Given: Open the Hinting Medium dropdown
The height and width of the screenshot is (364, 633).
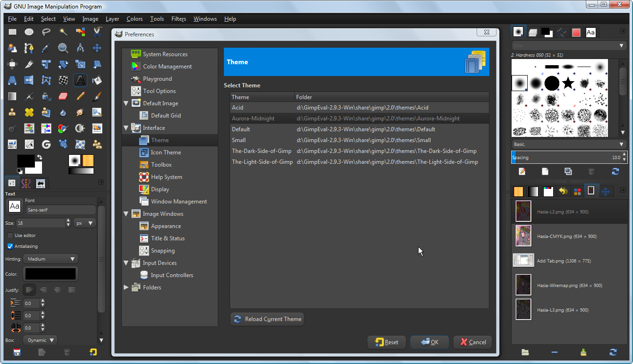Looking at the screenshot, I should click(x=51, y=259).
